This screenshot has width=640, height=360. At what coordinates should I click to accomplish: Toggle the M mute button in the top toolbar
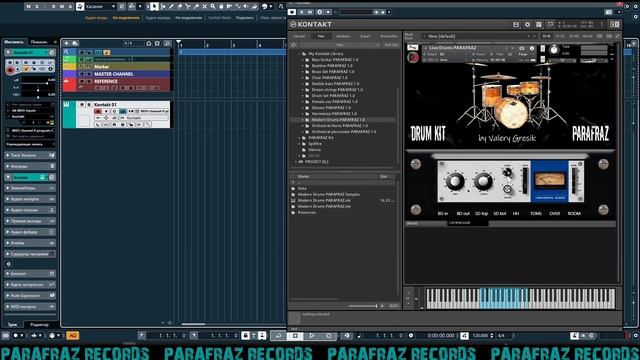tap(28, 7)
